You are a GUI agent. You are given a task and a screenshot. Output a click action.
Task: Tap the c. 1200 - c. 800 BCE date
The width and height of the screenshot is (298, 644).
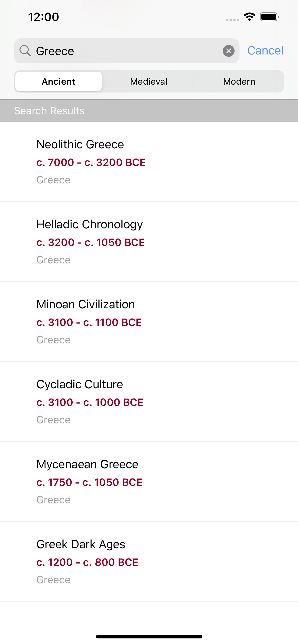(87, 562)
